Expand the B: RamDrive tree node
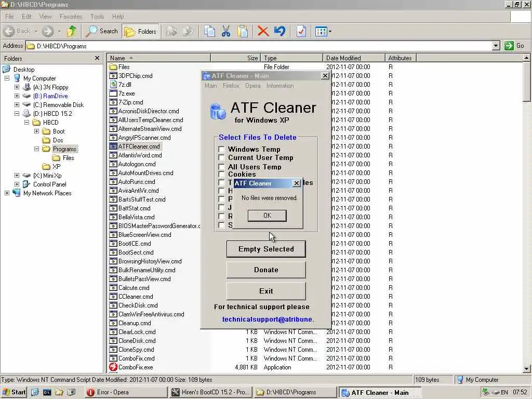Screen dimensions: 532x399 tap(17, 96)
